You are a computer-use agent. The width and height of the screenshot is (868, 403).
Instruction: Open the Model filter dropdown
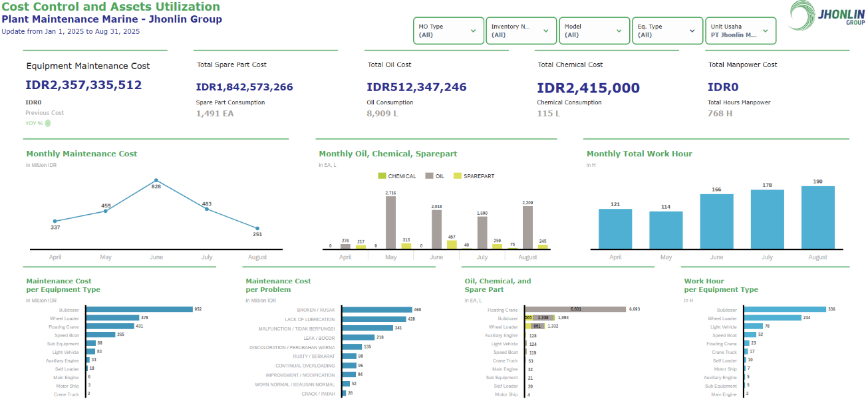(594, 31)
